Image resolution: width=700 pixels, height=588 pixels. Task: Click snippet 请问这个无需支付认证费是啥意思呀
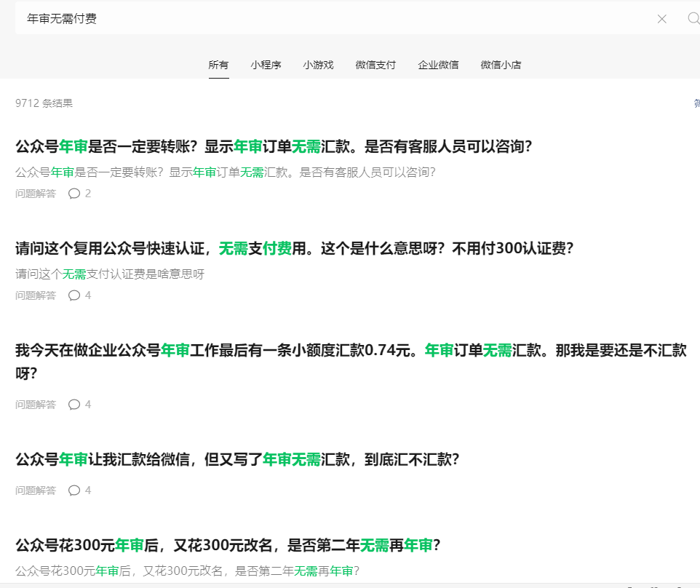click(110, 274)
